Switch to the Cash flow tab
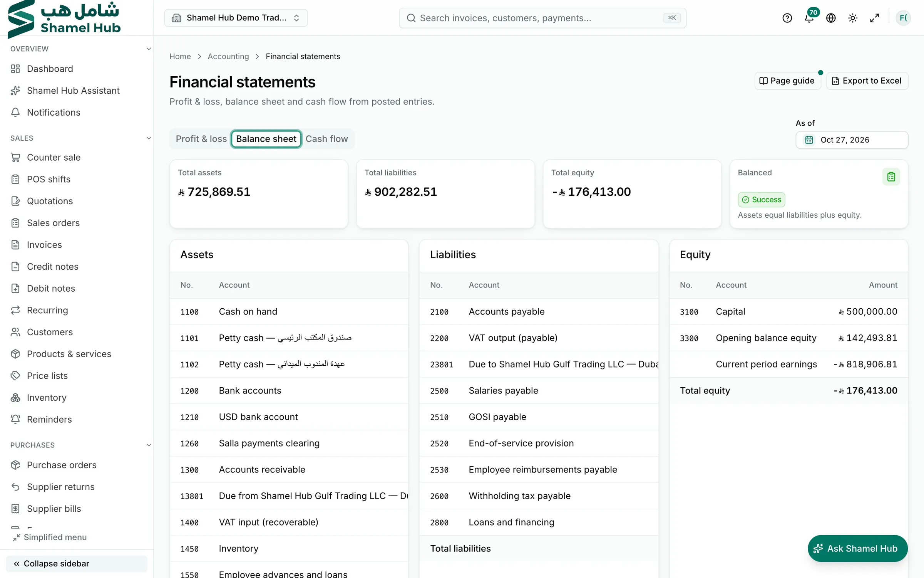 [326, 139]
